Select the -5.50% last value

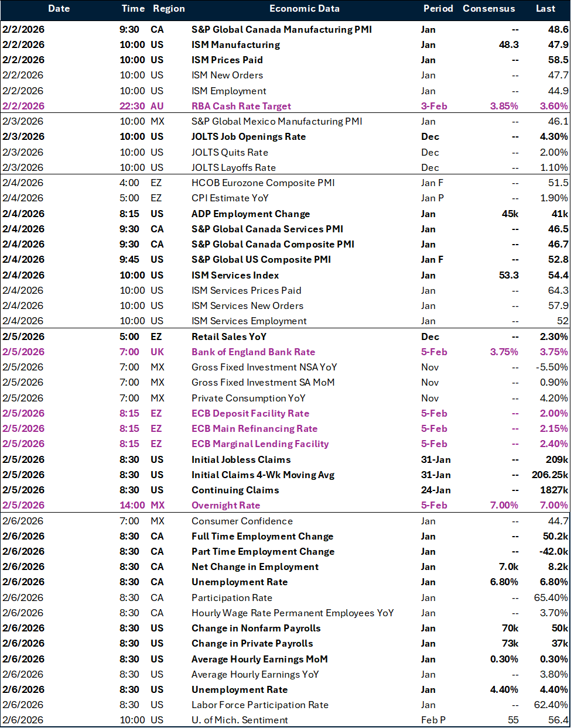point(552,367)
